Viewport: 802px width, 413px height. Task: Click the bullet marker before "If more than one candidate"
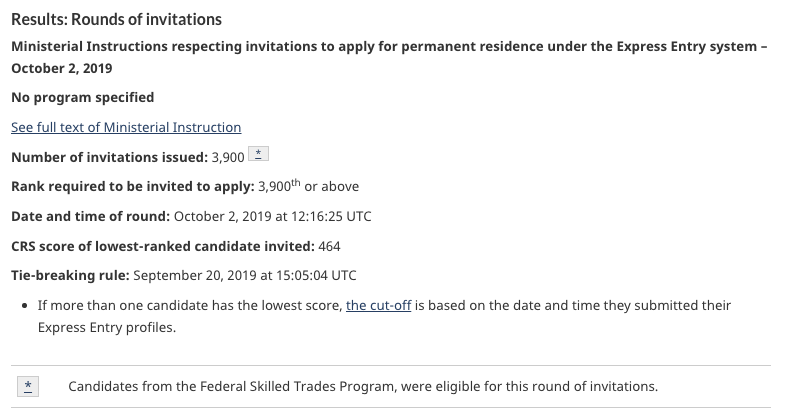pos(25,306)
